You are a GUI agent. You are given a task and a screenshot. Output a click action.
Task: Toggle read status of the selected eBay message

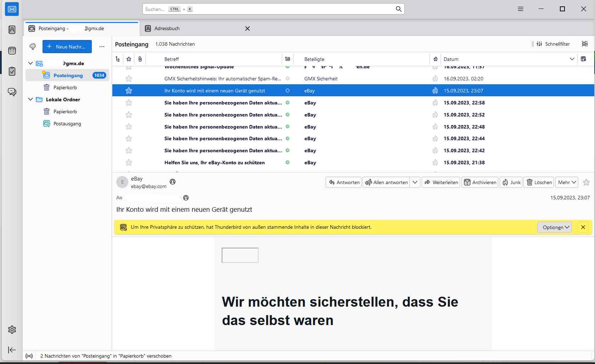point(287,91)
